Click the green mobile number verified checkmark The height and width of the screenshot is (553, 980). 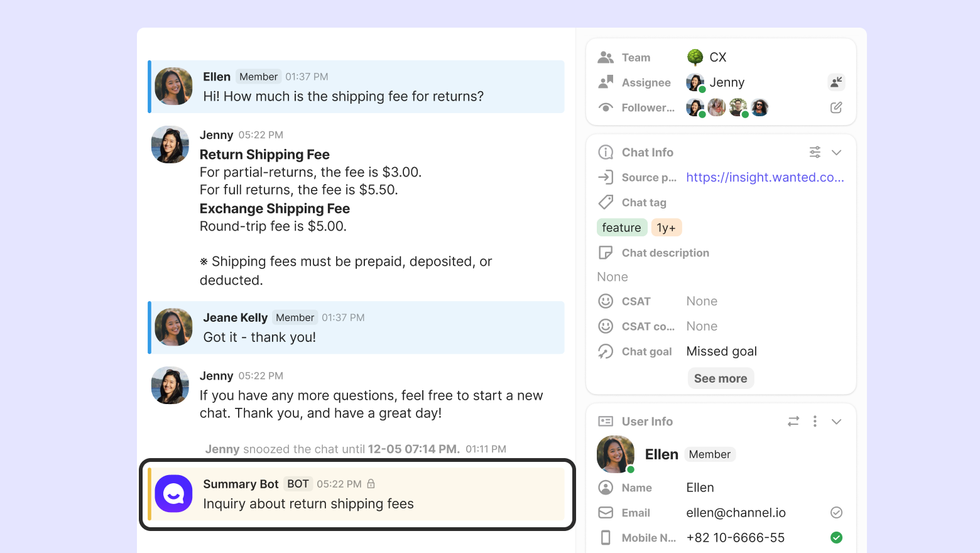[x=836, y=537]
